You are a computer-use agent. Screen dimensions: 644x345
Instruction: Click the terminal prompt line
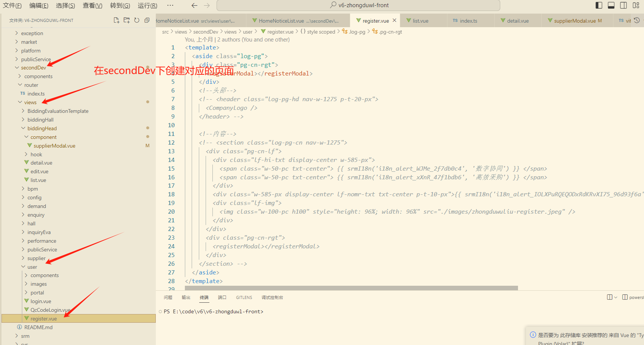[214, 311]
